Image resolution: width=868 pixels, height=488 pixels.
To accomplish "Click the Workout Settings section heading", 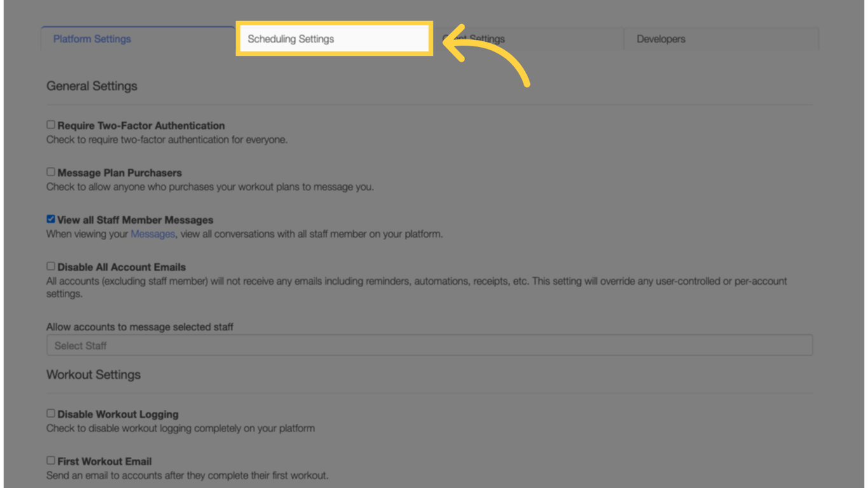I will [93, 375].
